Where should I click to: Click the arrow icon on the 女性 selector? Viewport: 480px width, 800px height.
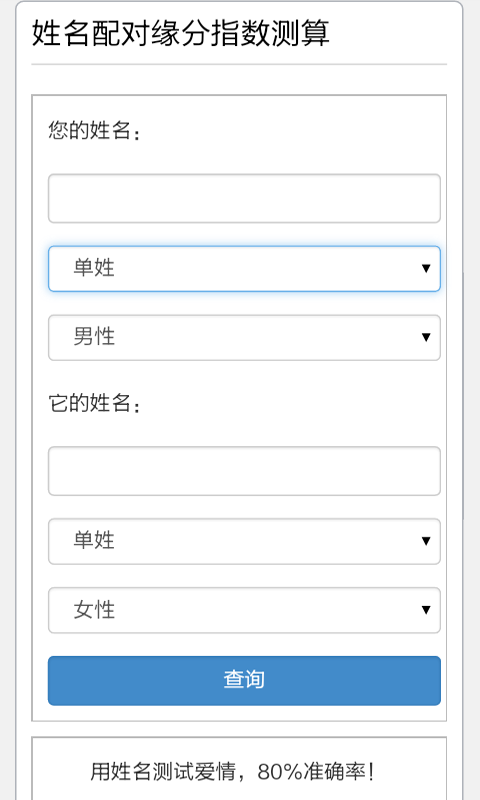[426, 610]
